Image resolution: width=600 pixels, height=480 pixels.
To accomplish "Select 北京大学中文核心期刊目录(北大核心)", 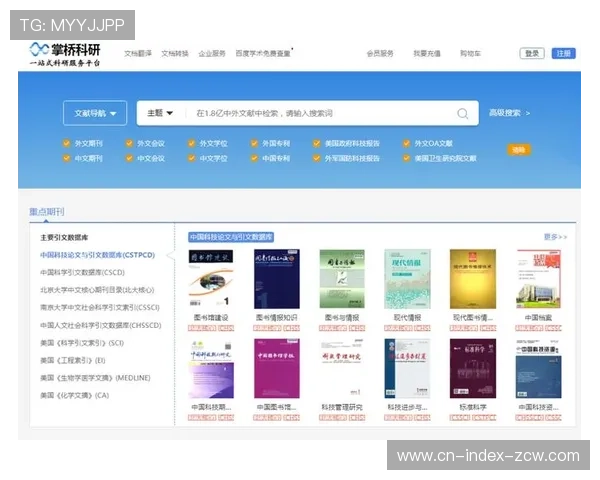I will coord(97,290).
